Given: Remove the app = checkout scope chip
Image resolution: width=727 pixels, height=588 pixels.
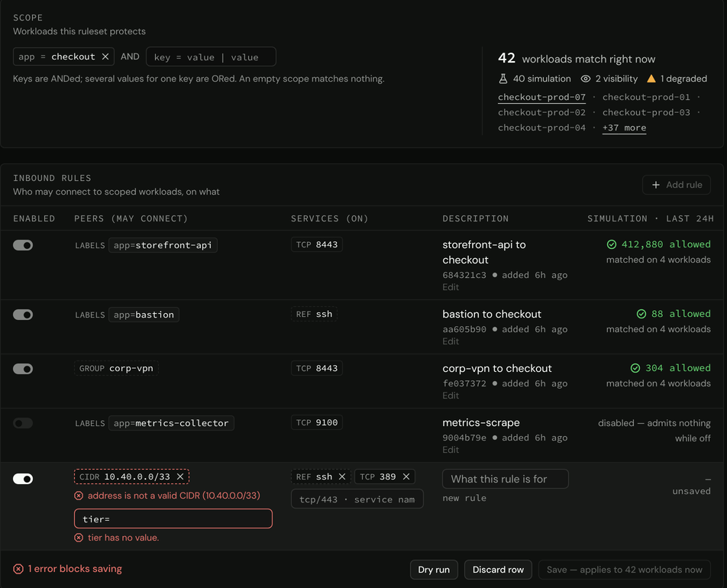Looking at the screenshot, I should tap(105, 57).
